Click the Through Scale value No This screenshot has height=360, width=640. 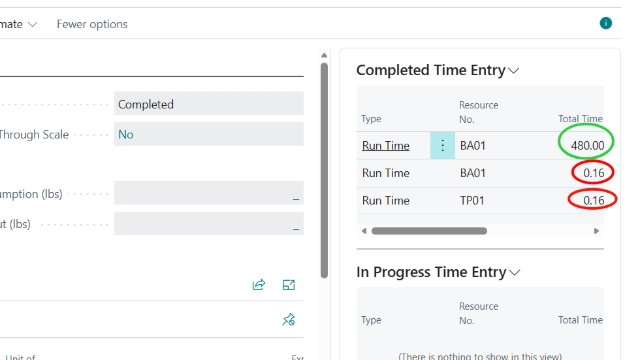pyautogui.click(x=126, y=134)
